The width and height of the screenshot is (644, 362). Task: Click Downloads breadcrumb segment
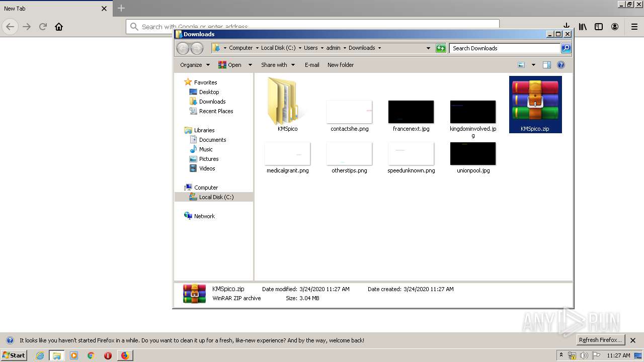coord(362,48)
